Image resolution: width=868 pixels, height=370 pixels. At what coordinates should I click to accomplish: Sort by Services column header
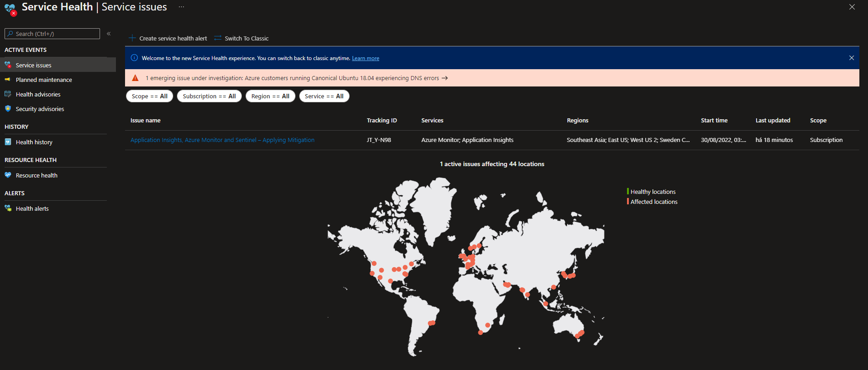click(432, 120)
